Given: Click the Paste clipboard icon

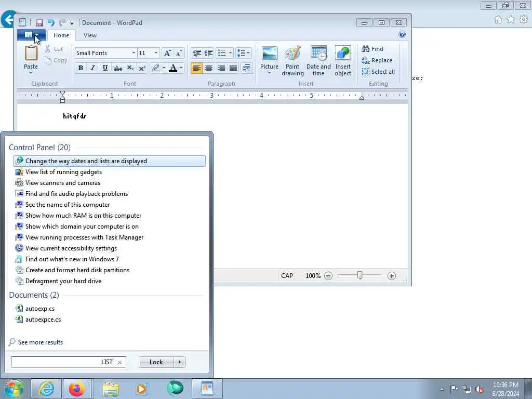Looking at the screenshot, I should click(x=31, y=54).
